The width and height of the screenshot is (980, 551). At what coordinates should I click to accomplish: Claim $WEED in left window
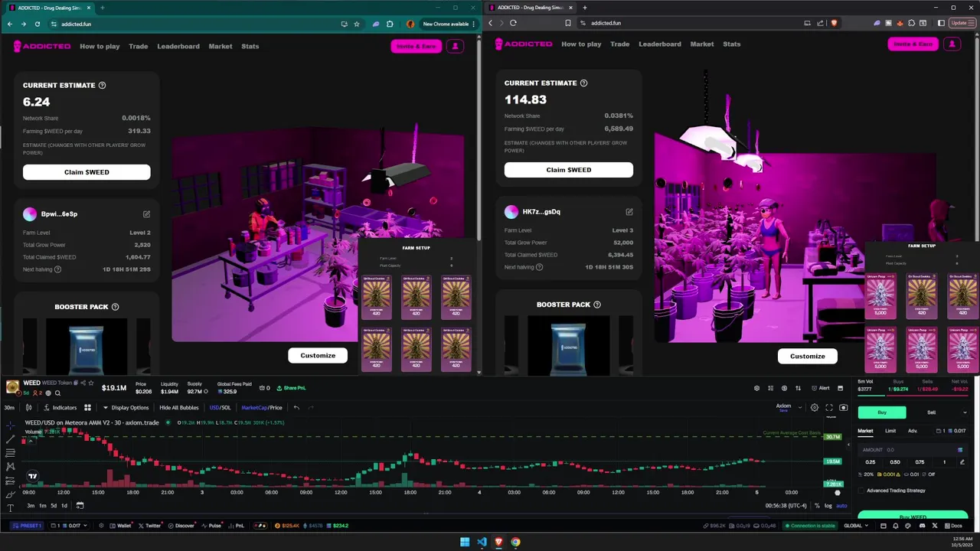click(x=87, y=172)
